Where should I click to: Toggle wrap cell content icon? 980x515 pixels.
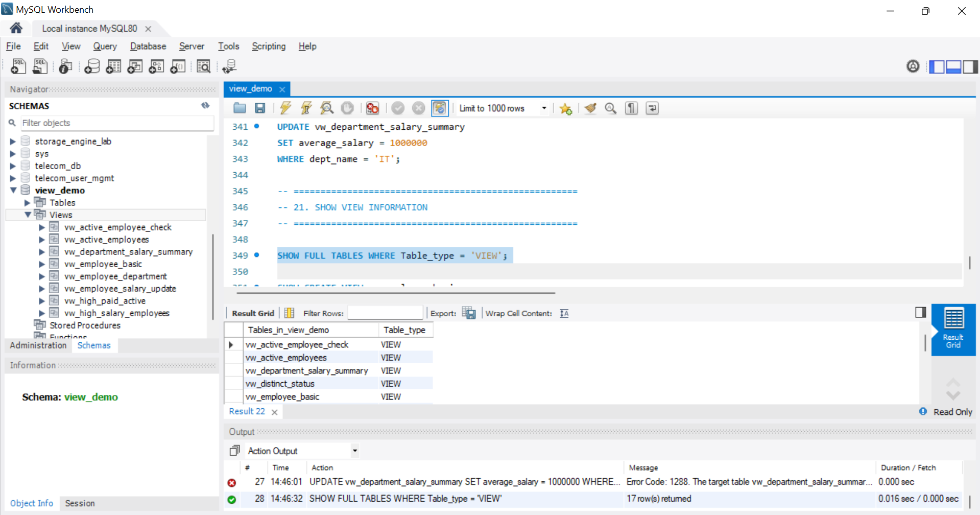(564, 313)
